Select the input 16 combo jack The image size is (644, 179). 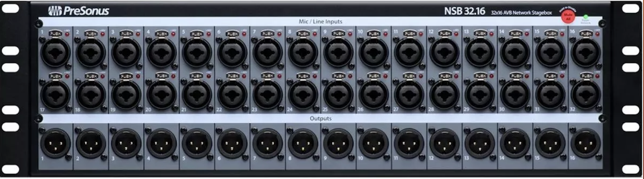pos(586,53)
